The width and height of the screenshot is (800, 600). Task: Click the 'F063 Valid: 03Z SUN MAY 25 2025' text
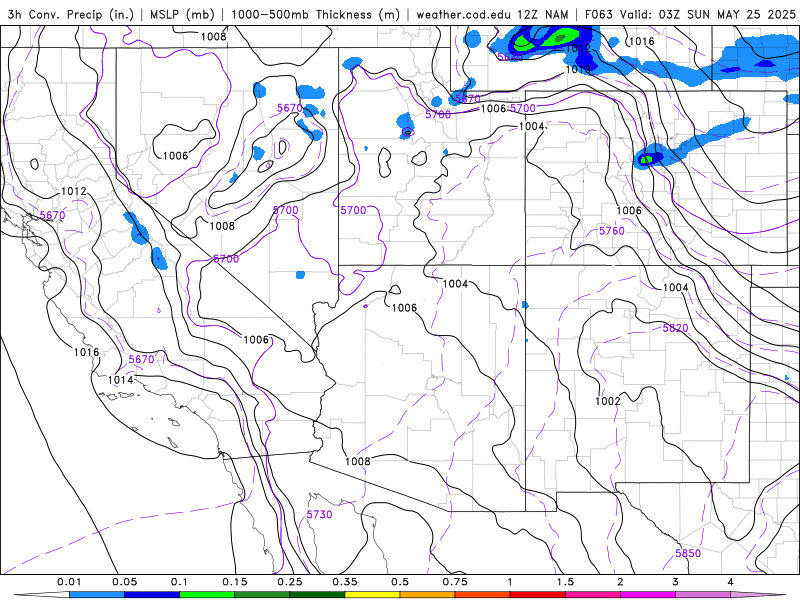pos(690,14)
